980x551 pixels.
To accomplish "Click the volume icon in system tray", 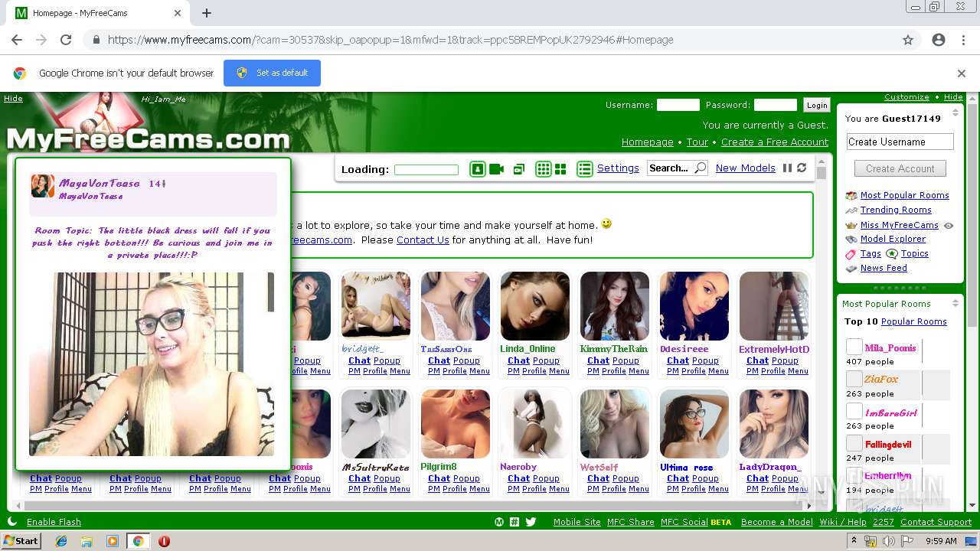I will (x=888, y=541).
